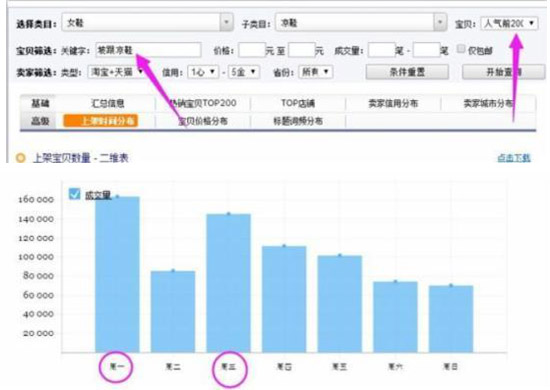Open the seller type dropdown 淘宝+天猫
550x390 pixels.
pyautogui.click(x=116, y=72)
